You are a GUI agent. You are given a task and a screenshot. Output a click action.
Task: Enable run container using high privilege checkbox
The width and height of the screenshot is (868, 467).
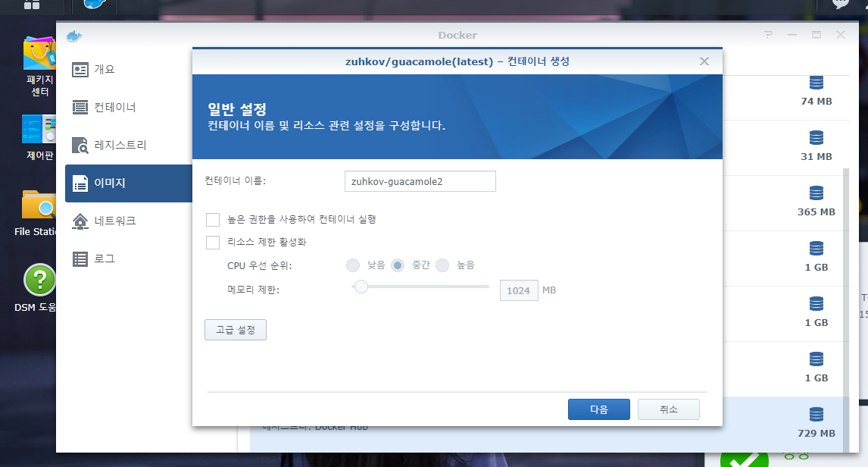pyautogui.click(x=213, y=220)
